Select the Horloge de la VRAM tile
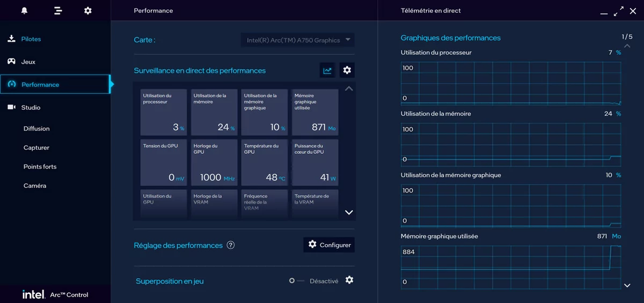644x303 pixels. [214, 203]
